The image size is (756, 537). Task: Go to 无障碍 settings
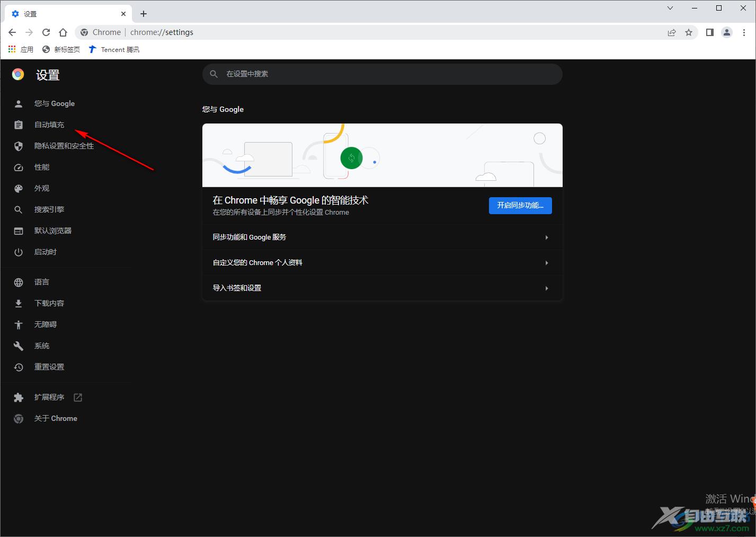pos(46,324)
